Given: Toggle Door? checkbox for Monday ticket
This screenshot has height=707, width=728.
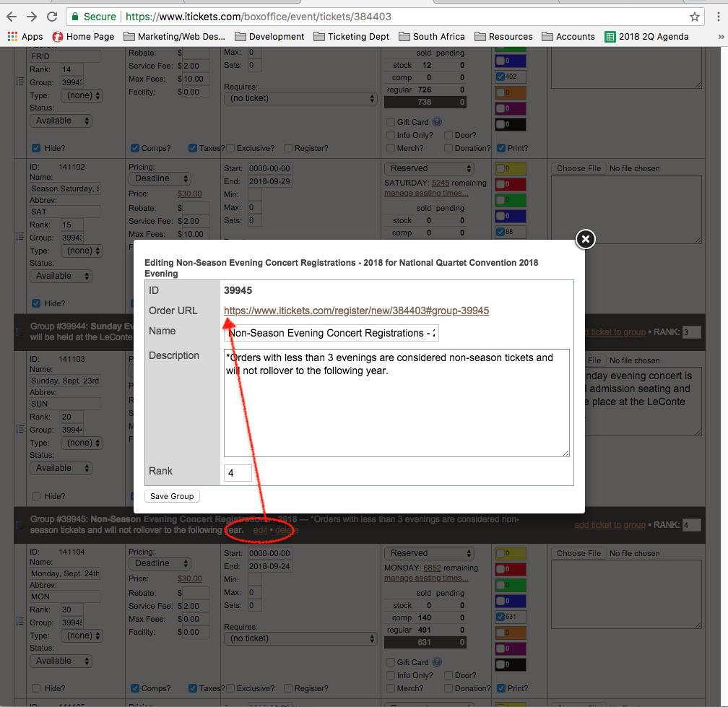Looking at the screenshot, I should coord(448,675).
